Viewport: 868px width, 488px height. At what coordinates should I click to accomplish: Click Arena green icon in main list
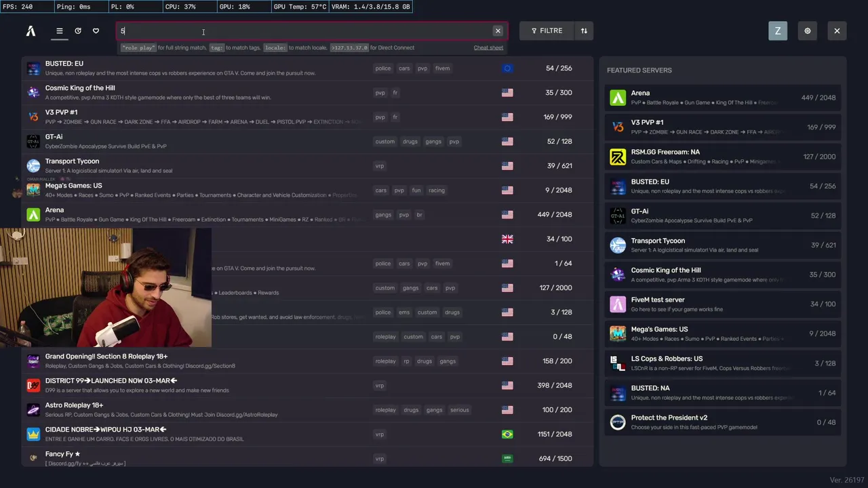[x=33, y=215]
